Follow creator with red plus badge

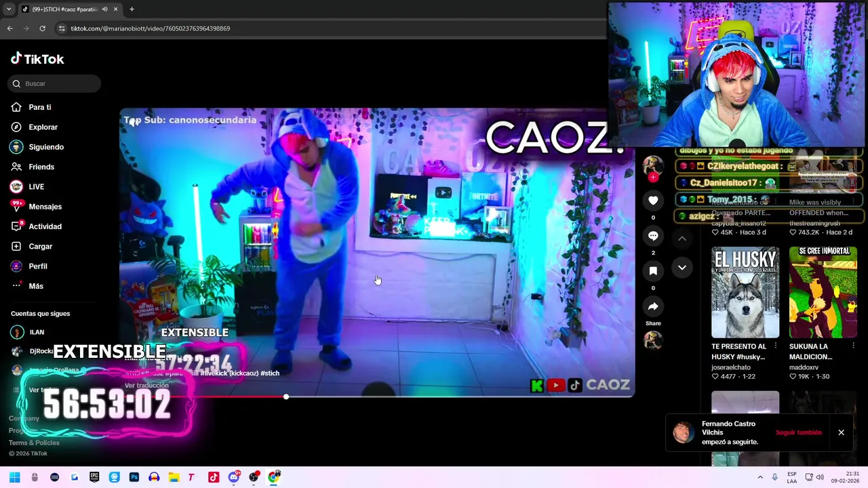pos(653,178)
